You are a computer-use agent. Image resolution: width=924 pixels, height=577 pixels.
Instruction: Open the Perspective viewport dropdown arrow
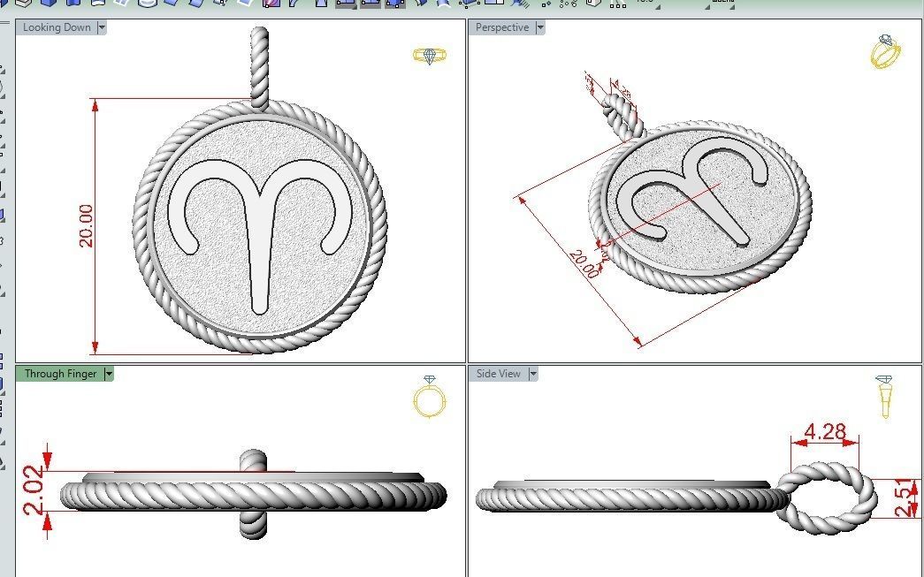click(539, 27)
